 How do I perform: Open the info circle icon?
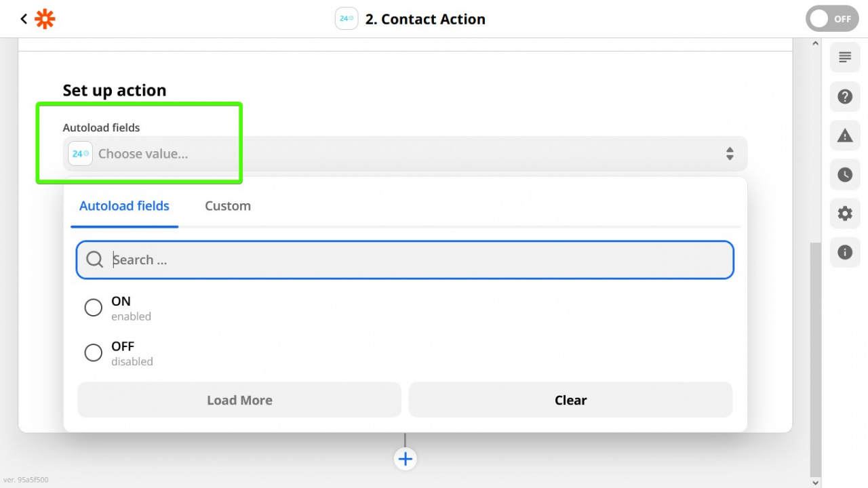(845, 252)
